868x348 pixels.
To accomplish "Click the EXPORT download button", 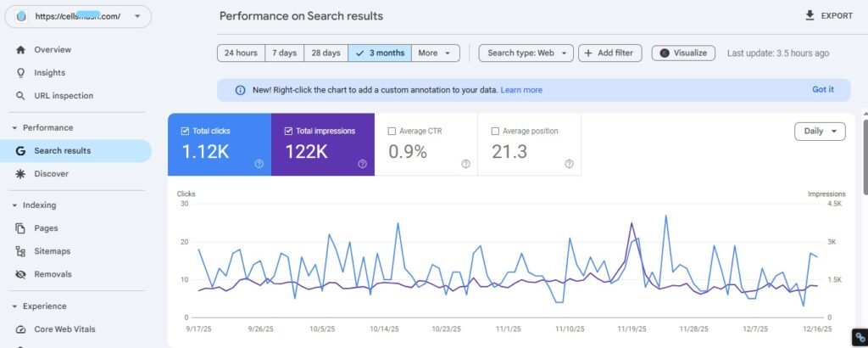I will click(x=827, y=15).
